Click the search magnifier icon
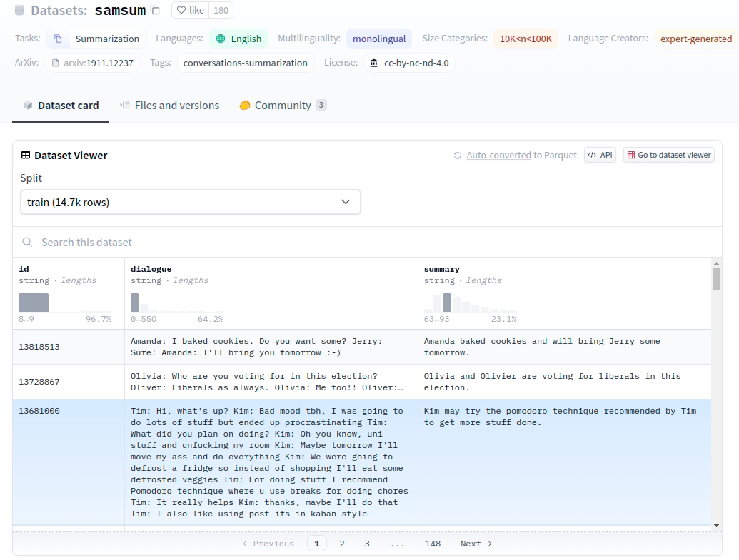This screenshot has width=739, height=560. tap(27, 242)
